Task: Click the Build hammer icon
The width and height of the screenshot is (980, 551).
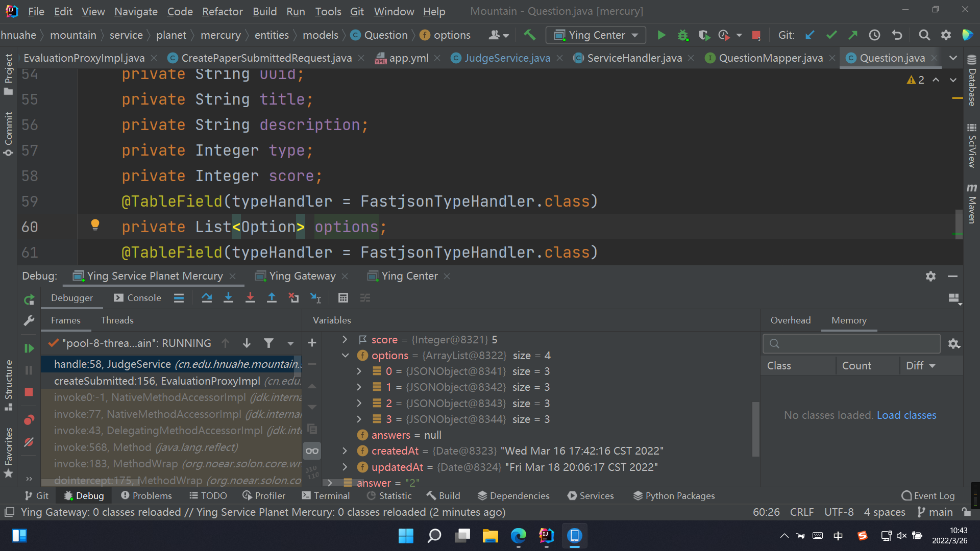Action: point(529,35)
